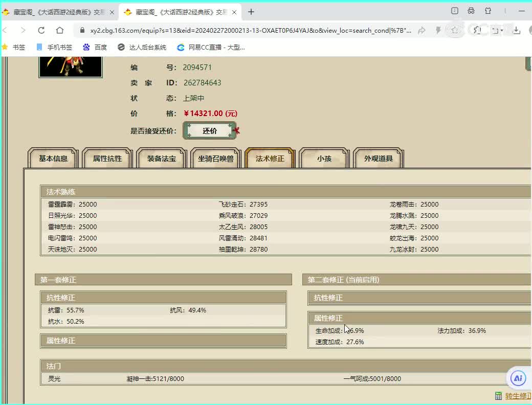532x405 pixels.
Task: Open the 书签 bookmarks star
Action: [14, 47]
